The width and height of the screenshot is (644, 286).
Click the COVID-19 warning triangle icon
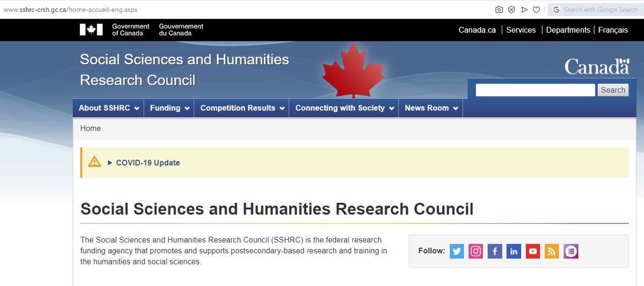95,162
